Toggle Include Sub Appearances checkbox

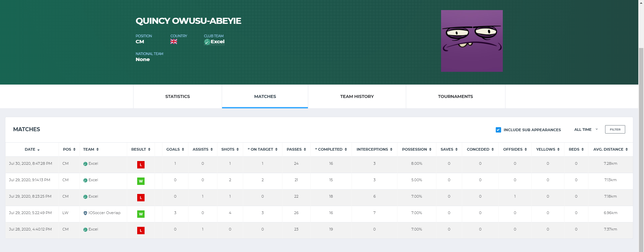498,130
